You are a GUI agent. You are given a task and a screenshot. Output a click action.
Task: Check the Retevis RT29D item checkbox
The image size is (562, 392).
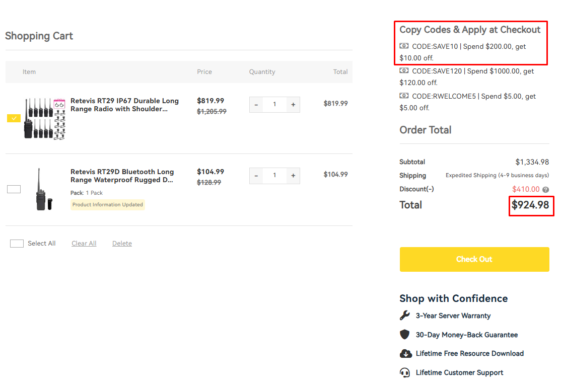tap(14, 189)
